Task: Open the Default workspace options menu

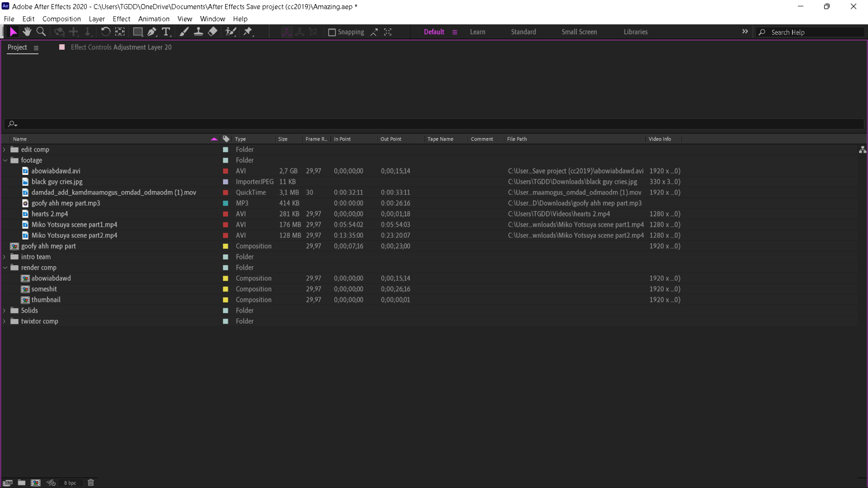Action: [455, 32]
